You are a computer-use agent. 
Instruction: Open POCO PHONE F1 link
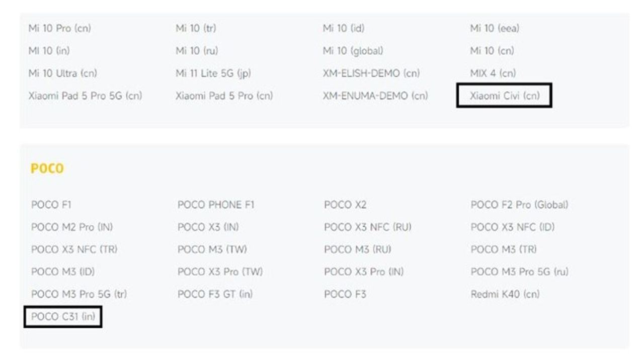pos(216,205)
